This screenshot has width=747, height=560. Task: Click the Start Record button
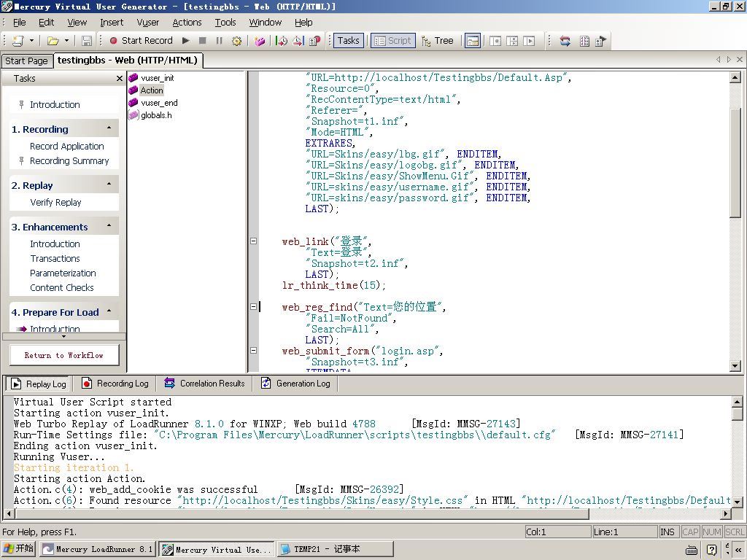tap(141, 41)
